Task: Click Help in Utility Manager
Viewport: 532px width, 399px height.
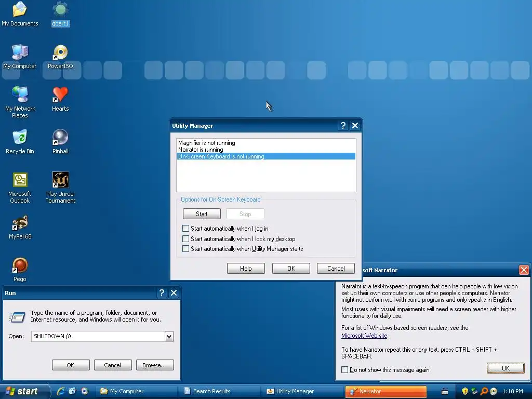Action: (246, 269)
